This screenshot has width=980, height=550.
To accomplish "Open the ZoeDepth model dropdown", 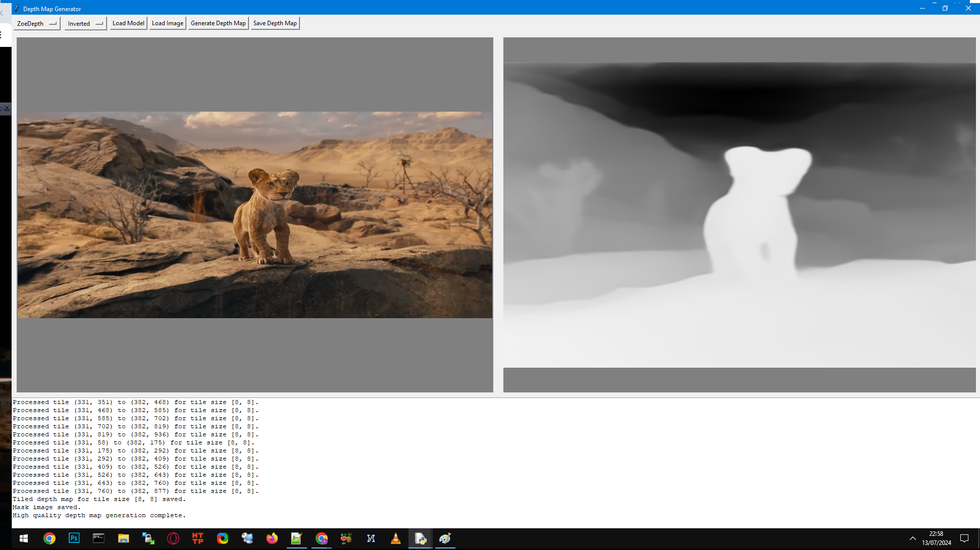I will point(37,23).
